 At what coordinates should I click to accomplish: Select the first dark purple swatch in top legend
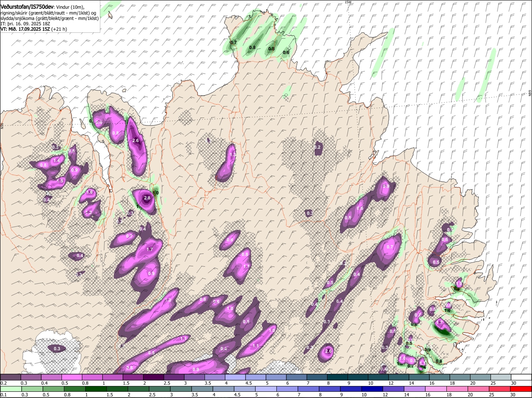(10, 377)
